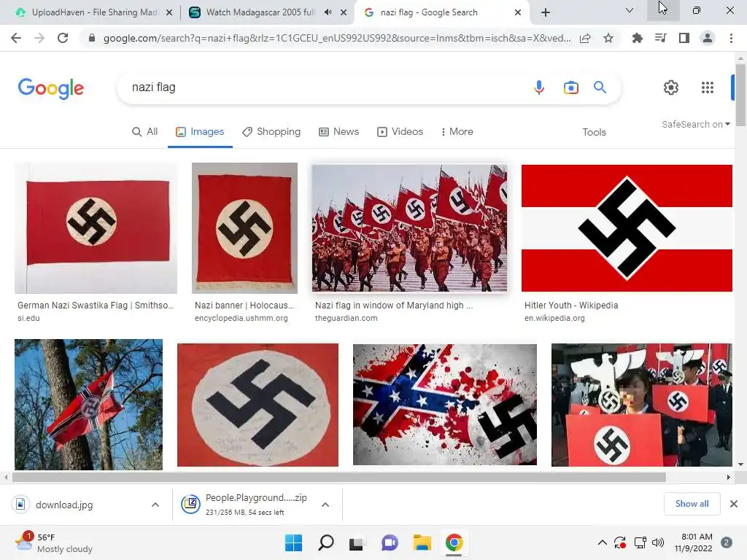Screen dimensions: 747x560
Task: Open the share this page icon
Action: click(x=585, y=39)
